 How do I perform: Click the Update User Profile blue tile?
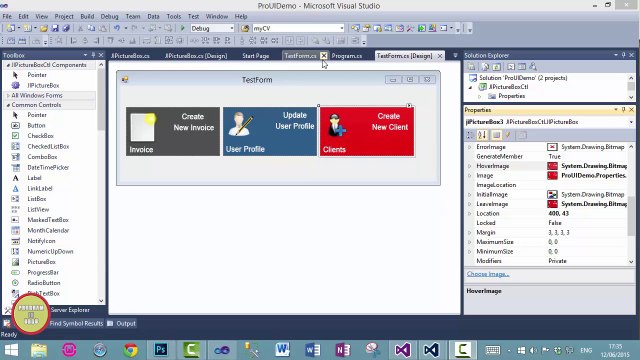coord(270,131)
